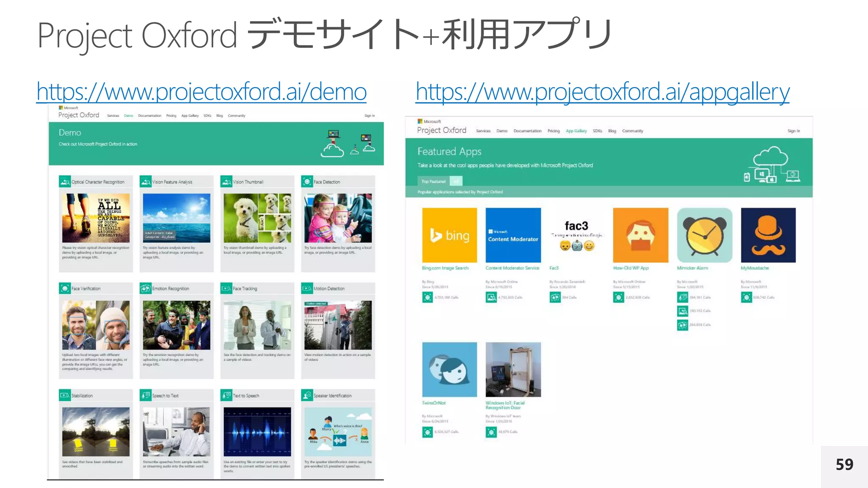This screenshot has width=868, height=488.
Task: Click the Content Moderator Service link
Action: tap(512, 268)
